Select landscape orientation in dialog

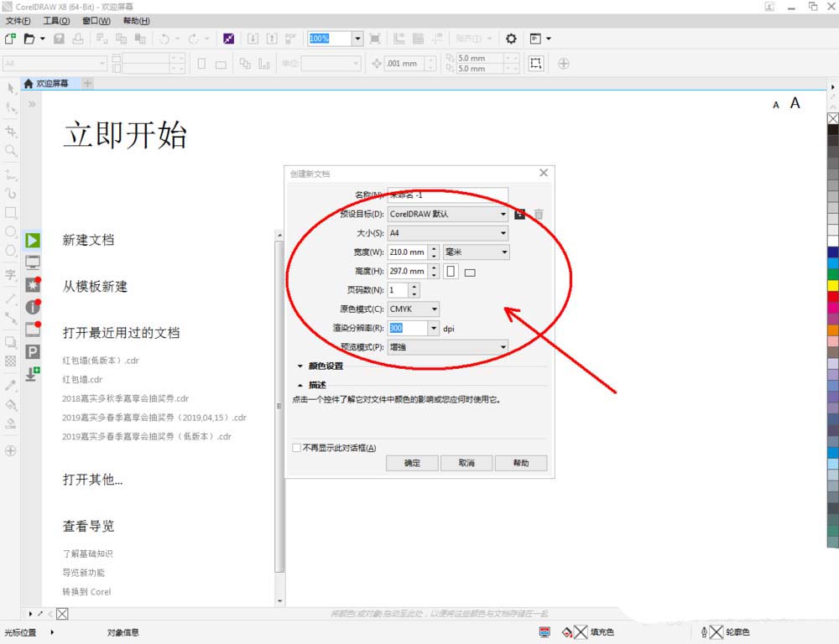[x=470, y=273]
